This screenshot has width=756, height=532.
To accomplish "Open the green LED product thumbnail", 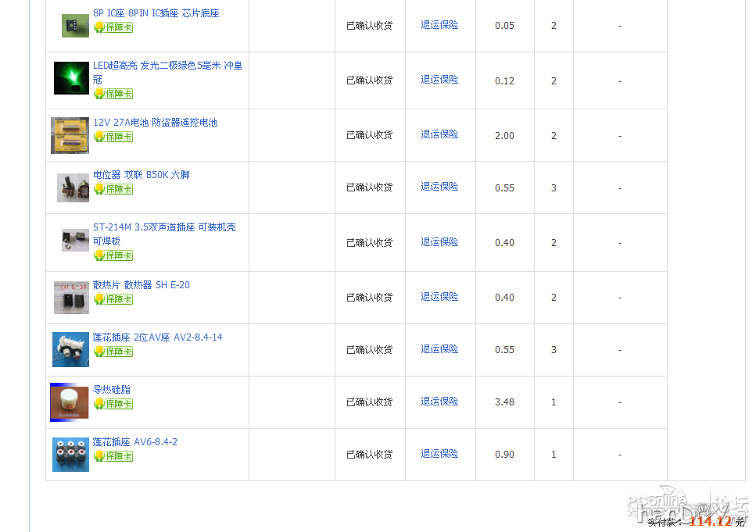I will (71, 78).
